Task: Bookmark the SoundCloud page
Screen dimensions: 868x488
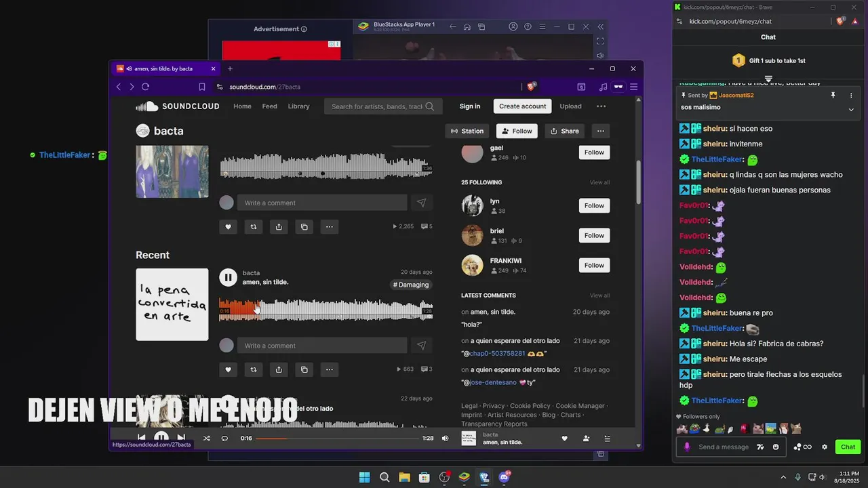Action: point(202,87)
